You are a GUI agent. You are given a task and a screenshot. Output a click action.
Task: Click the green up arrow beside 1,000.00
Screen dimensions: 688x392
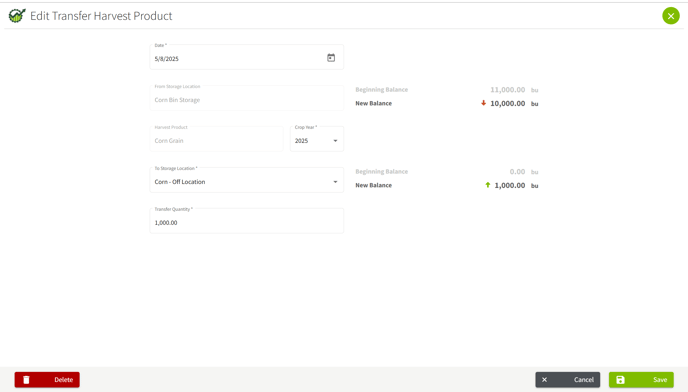pos(487,185)
